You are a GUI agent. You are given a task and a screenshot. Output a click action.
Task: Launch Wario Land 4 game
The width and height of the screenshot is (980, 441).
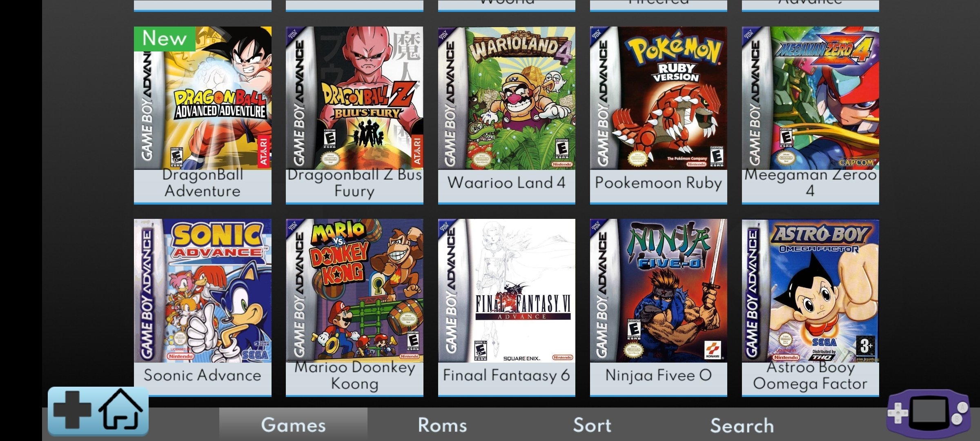pyautogui.click(x=507, y=98)
